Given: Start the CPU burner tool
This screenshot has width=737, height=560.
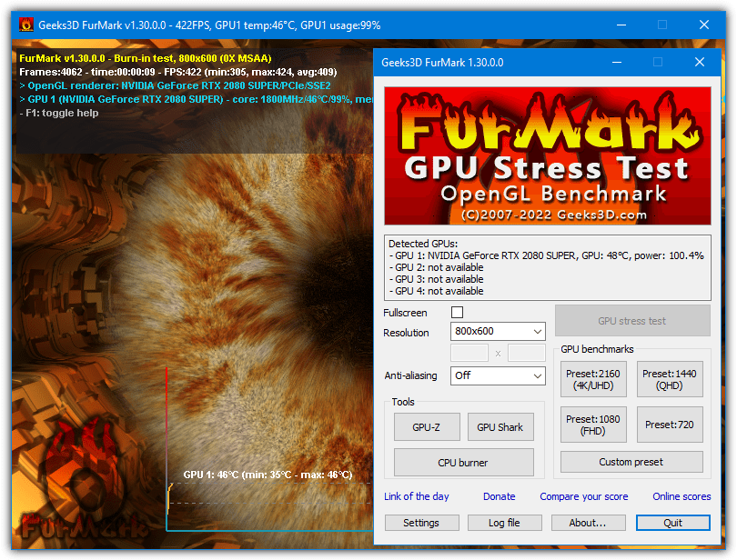Looking at the screenshot, I should click(x=463, y=463).
